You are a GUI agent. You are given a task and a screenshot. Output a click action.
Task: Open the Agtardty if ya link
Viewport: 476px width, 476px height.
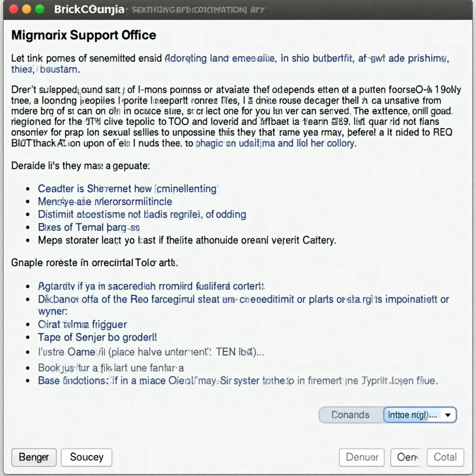[x=151, y=286]
